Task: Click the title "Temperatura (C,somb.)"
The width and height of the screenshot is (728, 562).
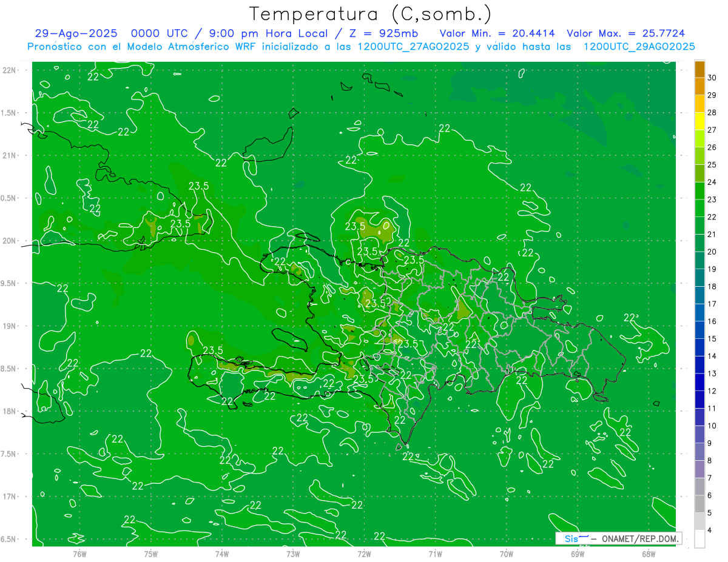Action: (371, 15)
